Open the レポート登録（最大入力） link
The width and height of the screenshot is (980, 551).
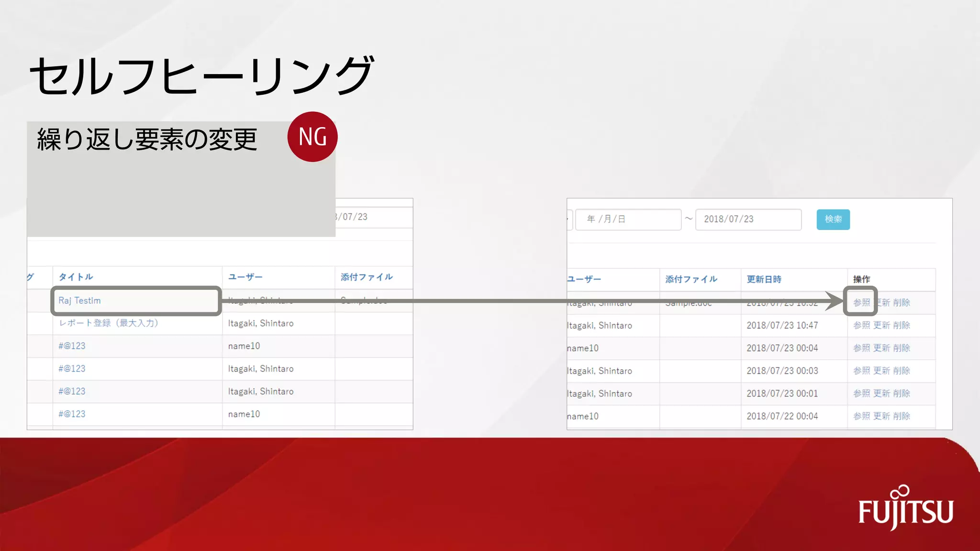pos(108,323)
